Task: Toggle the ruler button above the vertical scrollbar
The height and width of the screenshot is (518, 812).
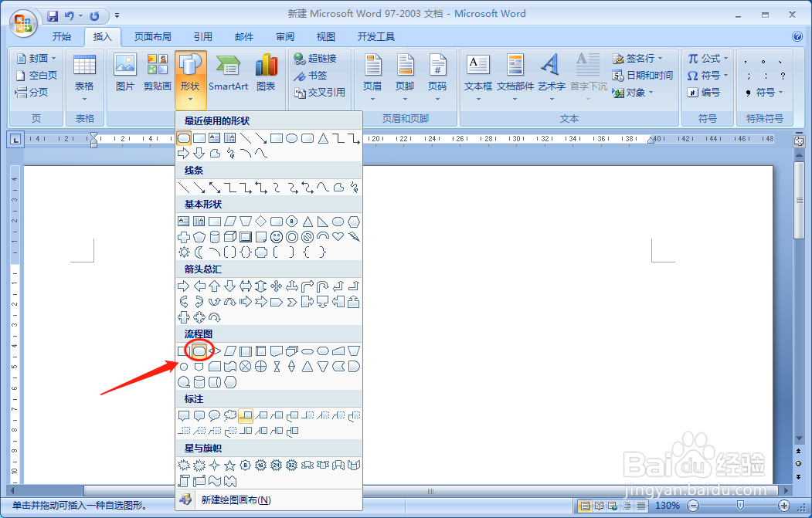Action: (x=799, y=141)
